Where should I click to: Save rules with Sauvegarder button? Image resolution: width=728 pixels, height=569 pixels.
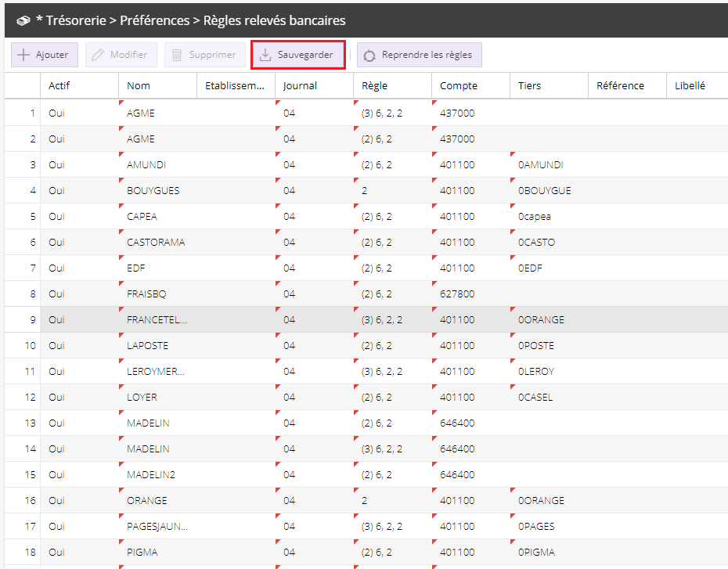(298, 55)
